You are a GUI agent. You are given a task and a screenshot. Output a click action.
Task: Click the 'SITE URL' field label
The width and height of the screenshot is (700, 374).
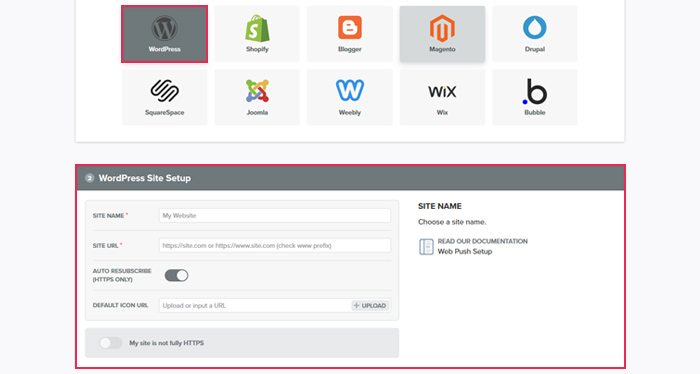click(x=105, y=245)
